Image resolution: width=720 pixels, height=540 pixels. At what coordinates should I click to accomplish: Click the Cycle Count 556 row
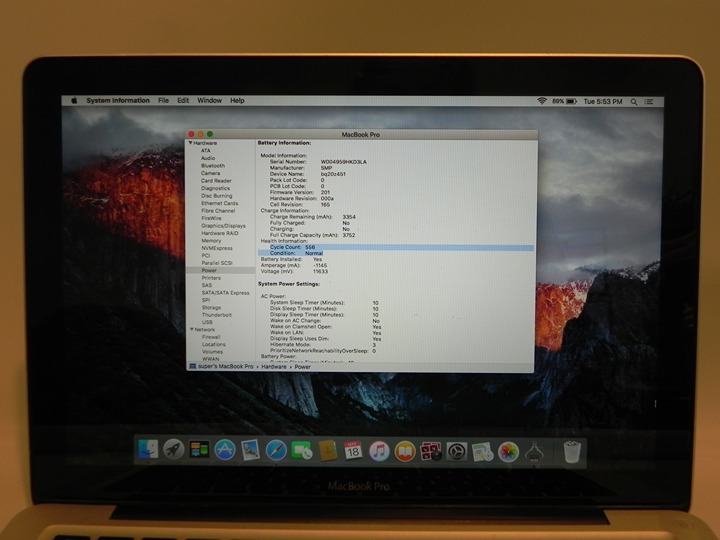(x=395, y=247)
